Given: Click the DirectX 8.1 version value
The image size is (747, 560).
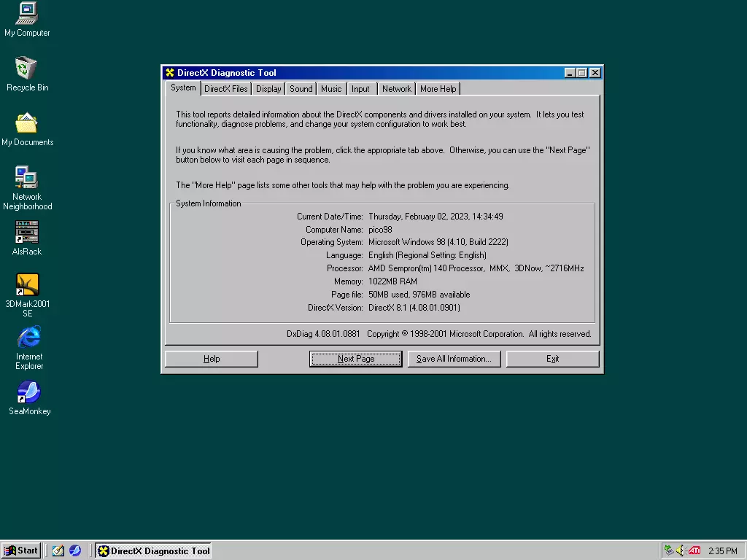Looking at the screenshot, I should tap(414, 308).
